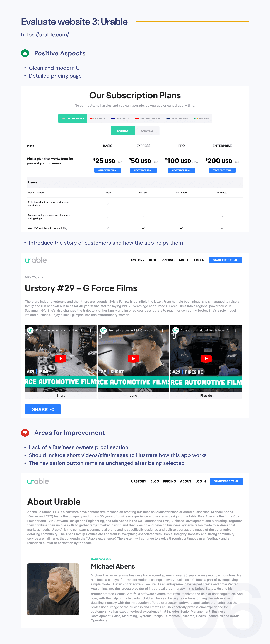Click Start Free Trial under the BASIC plan
This screenshot has height=644, width=270.
tap(108, 170)
